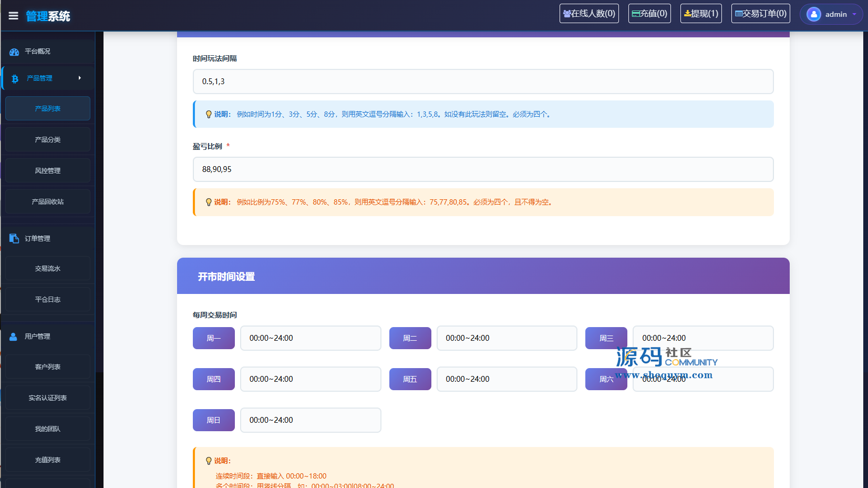Click the online users people icon
This screenshot has width=868, height=488.
coord(567,14)
